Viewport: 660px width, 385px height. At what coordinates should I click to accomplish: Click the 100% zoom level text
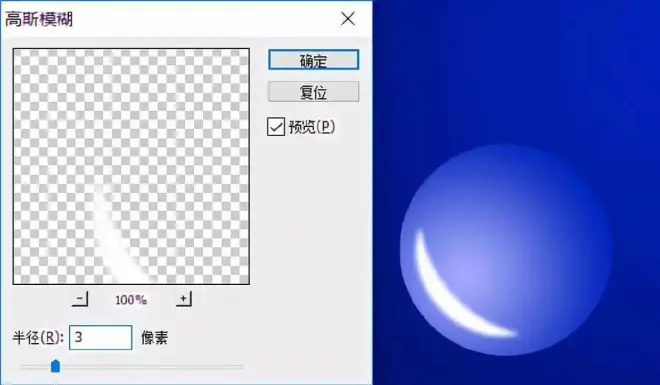click(131, 300)
